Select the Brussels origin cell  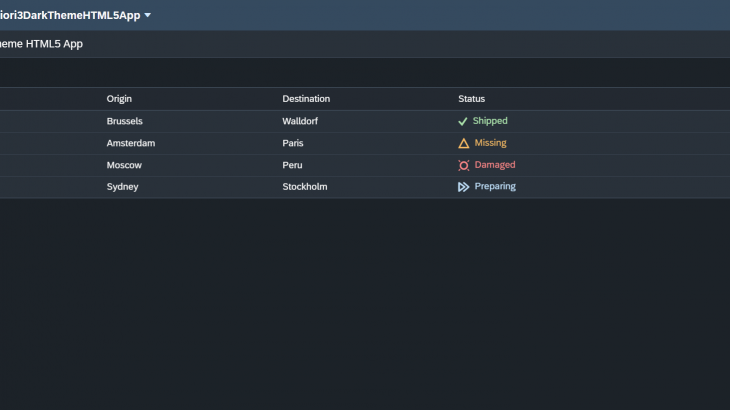[x=125, y=121]
